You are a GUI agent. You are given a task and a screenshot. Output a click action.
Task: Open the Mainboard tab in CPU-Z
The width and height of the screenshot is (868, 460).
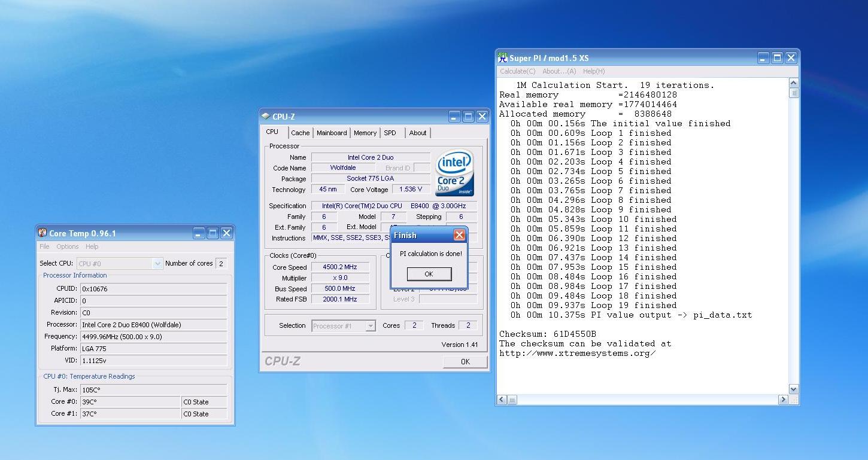click(x=332, y=133)
